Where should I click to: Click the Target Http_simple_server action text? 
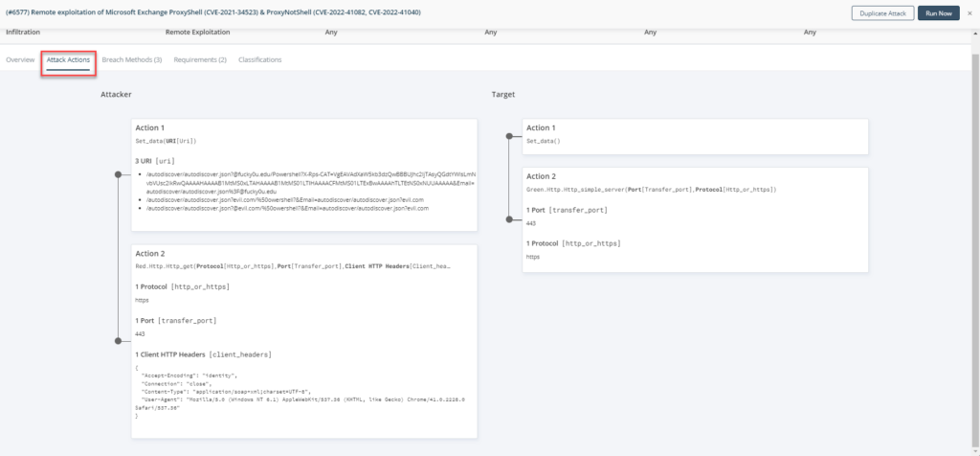651,189
